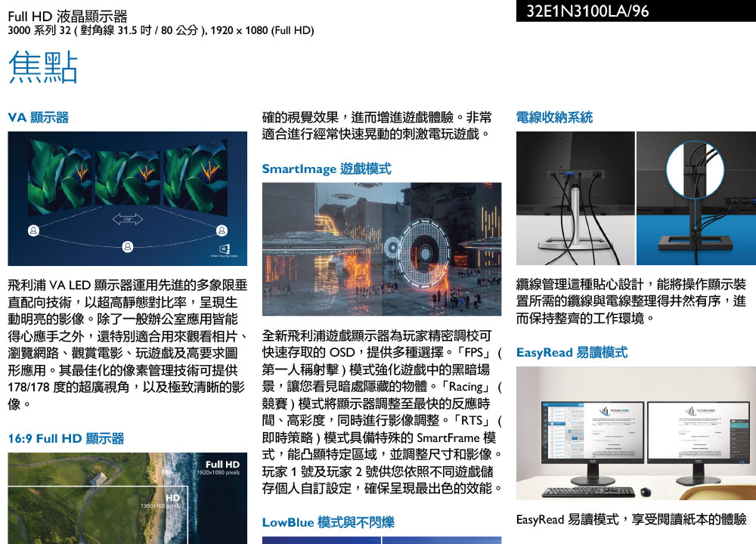Click the left viewer icon in VA diagram
Image resolution: width=756 pixels, height=544 pixels.
coord(33,230)
